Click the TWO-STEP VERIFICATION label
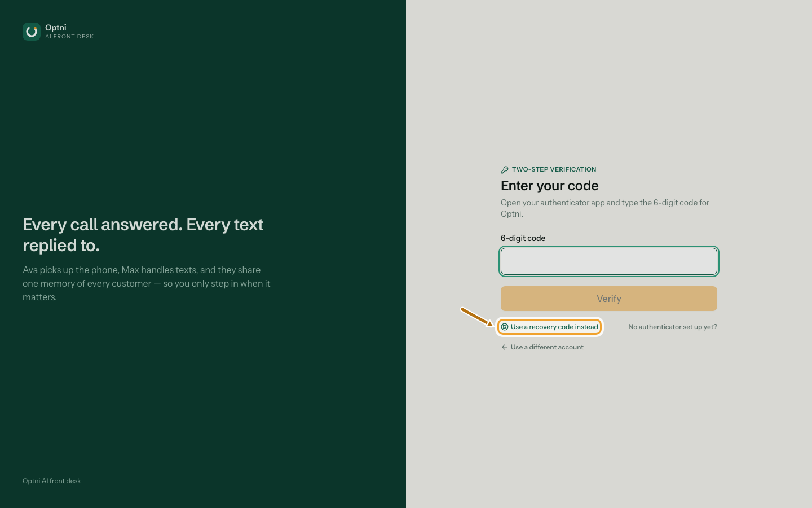This screenshot has height=508, width=812. pos(554,169)
